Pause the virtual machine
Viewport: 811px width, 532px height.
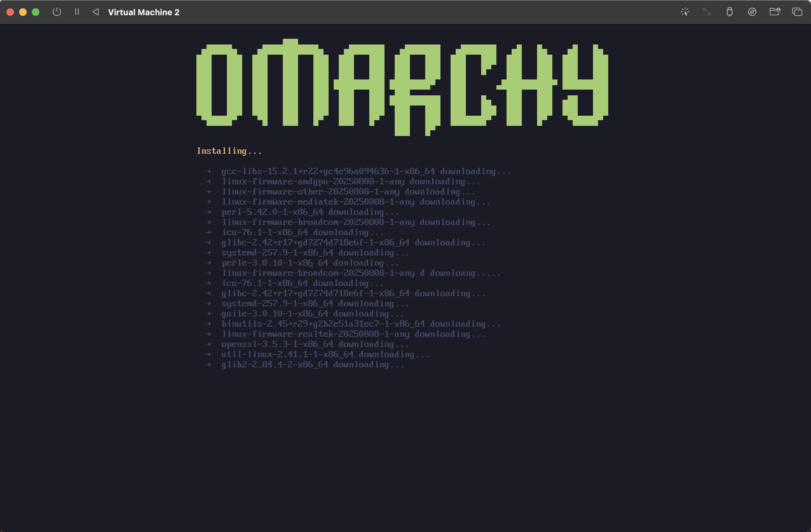coord(77,12)
